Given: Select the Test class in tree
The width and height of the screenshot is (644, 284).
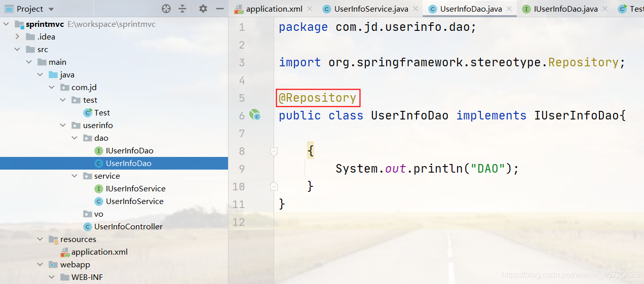Looking at the screenshot, I should click(x=102, y=113).
